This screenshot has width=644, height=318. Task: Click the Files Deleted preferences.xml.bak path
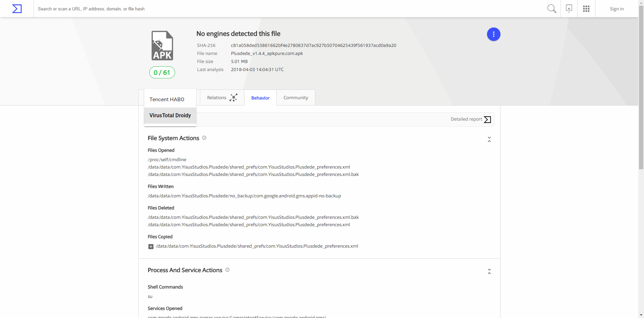253,217
